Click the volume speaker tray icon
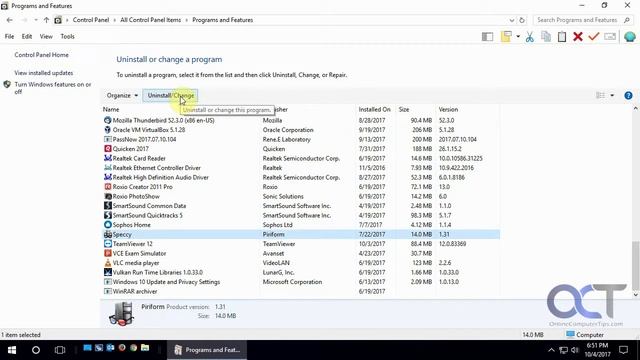640x360 pixels. coord(575,350)
